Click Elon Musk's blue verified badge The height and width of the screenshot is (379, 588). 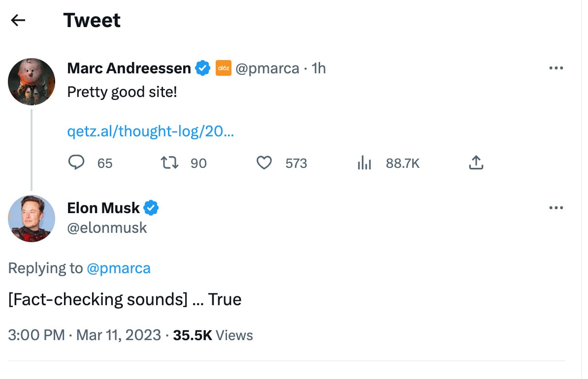(151, 208)
